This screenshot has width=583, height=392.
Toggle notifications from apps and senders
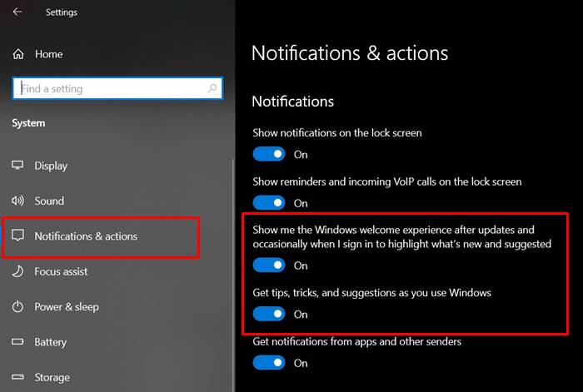(x=269, y=363)
